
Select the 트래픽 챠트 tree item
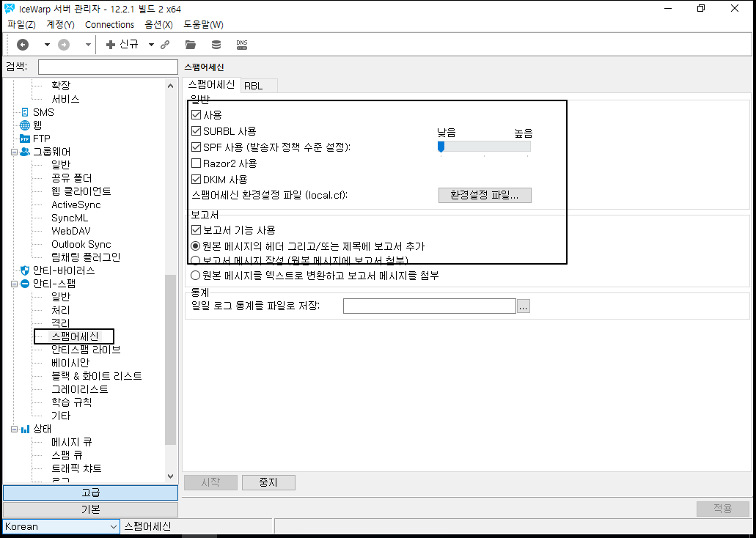click(x=76, y=468)
